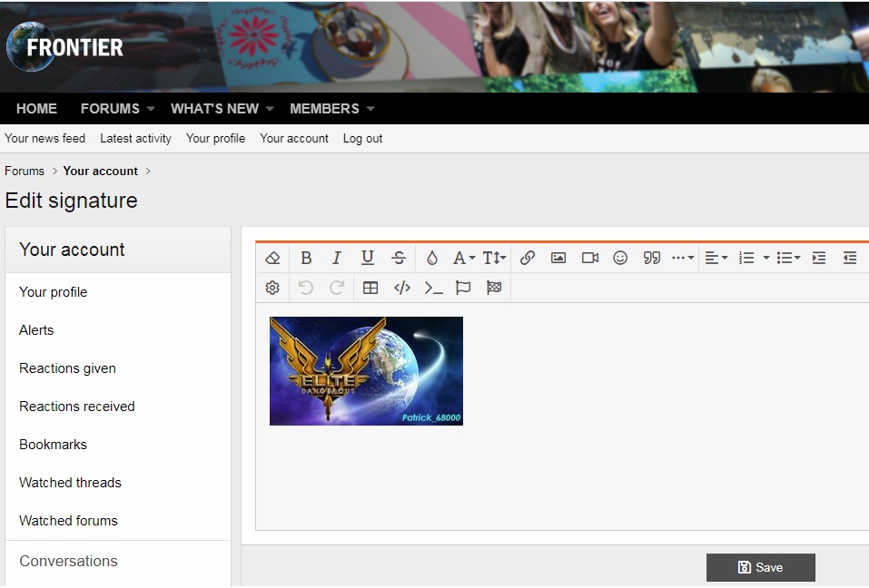This screenshot has height=588, width=869.
Task: Open Reactions given in sidebar
Action: click(x=118, y=368)
